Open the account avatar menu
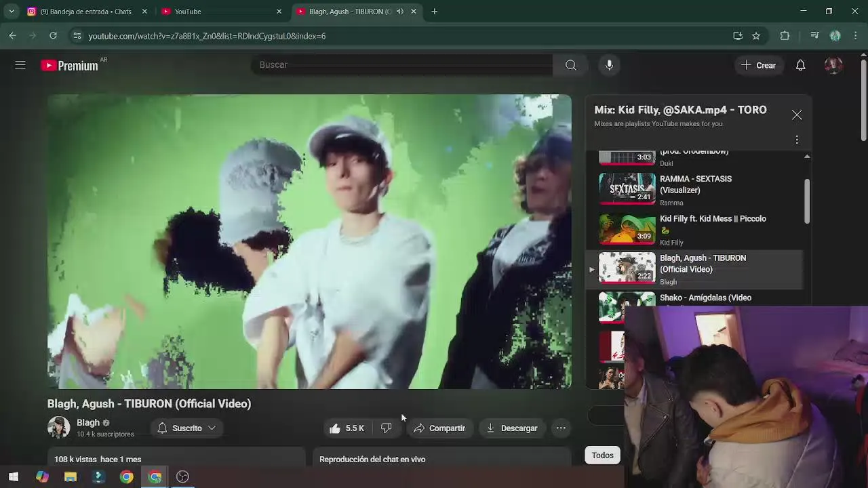The height and width of the screenshot is (488, 868). click(833, 65)
